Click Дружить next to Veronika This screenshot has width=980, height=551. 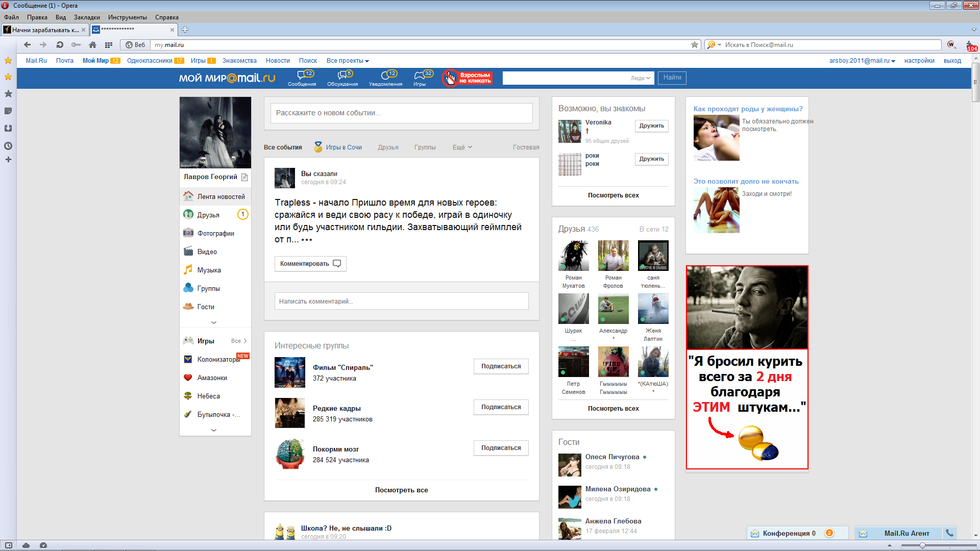click(651, 126)
